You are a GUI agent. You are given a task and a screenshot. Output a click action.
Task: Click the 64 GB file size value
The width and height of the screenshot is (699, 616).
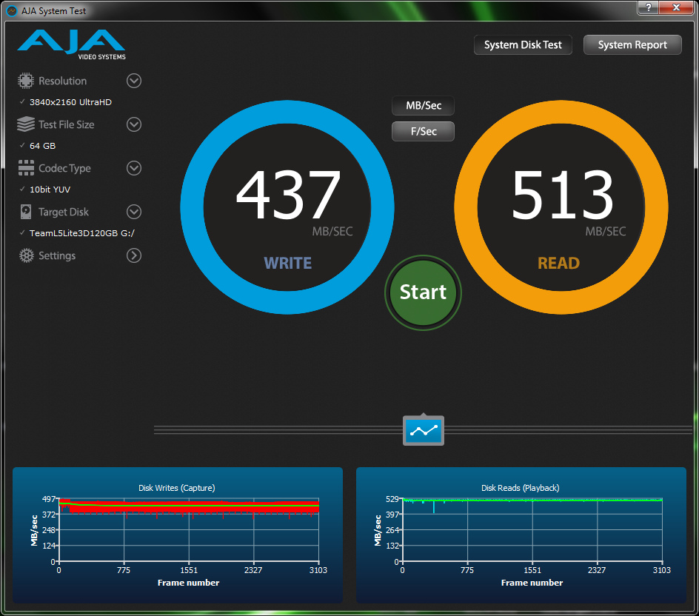(42, 146)
